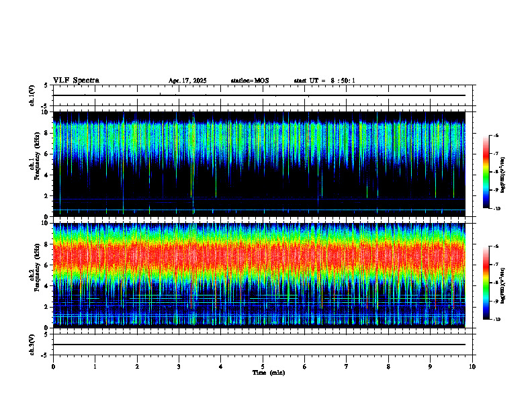This screenshot has width=532, height=411.
Task: Select the "start UT = 8 : 50: 1" text
Action: 324,81
